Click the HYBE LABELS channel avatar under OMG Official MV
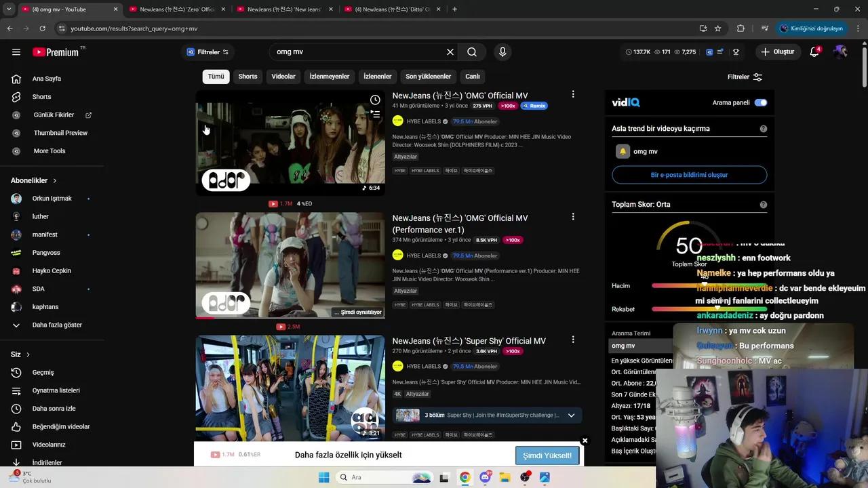Image resolution: width=868 pixels, height=488 pixels. pos(397,121)
